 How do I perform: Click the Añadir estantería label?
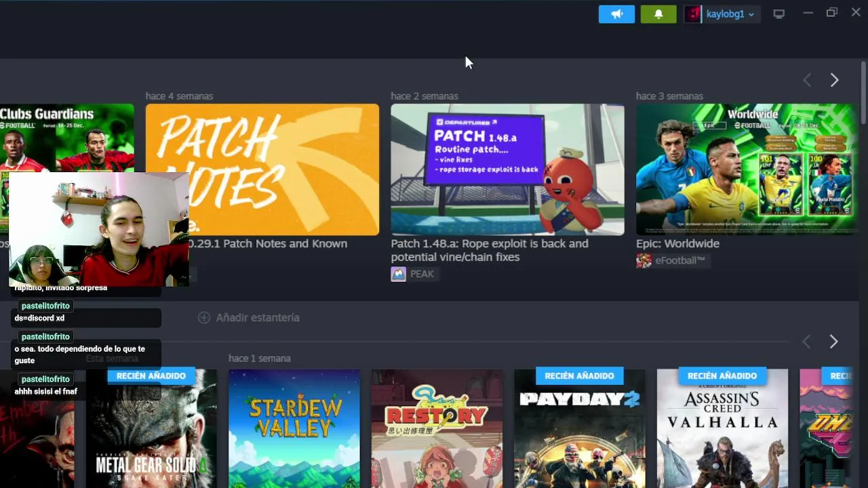(258, 317)
